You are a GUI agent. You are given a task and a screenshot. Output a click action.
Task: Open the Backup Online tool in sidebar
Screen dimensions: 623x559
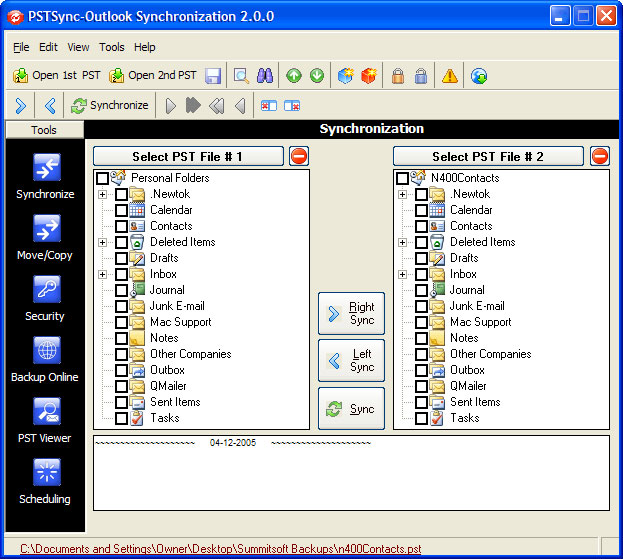45,360
